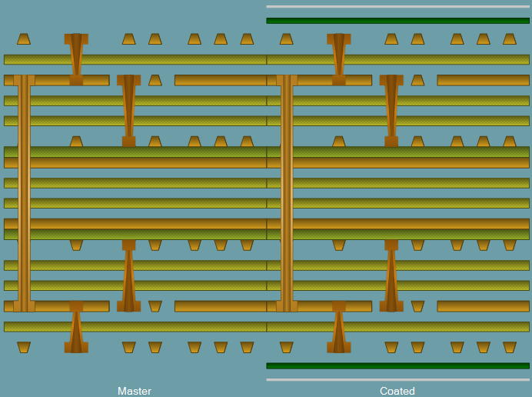Select the bottommost tapered microvia in Coated section
The width and height of the screenshot is (532, 397).
(x=339, y=327)
